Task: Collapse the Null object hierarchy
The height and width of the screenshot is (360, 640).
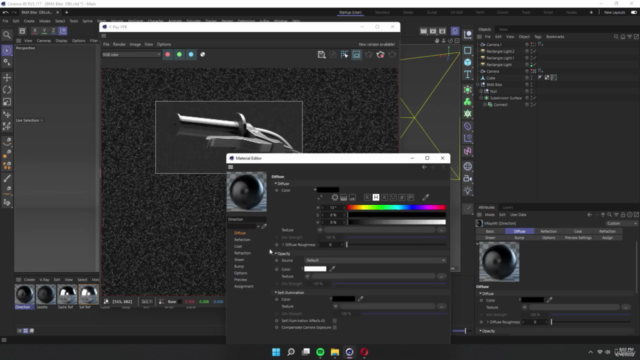Action: pos(481,91)
